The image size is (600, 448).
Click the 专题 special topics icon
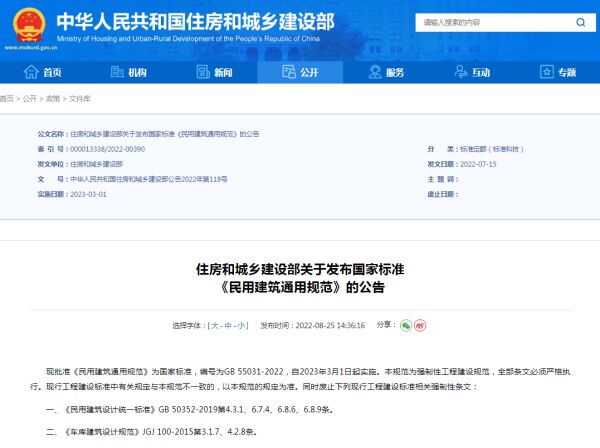546,72
